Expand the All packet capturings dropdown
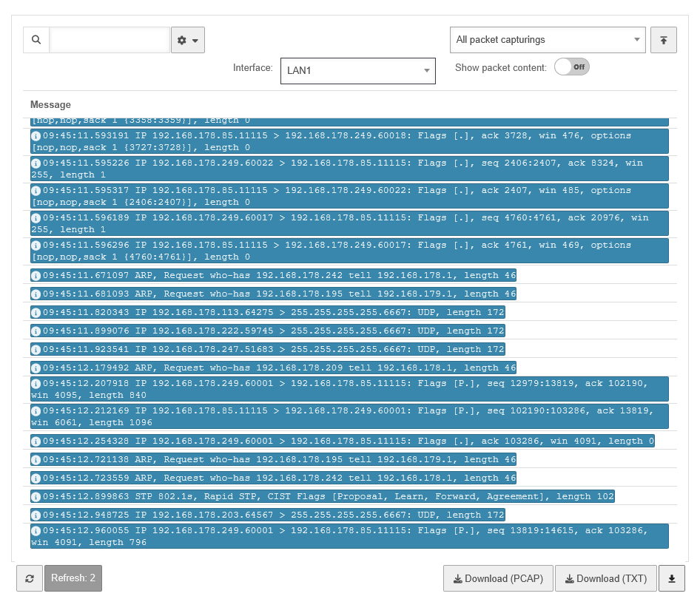Screen dimensions: 700x599 (x=548, y=40)
